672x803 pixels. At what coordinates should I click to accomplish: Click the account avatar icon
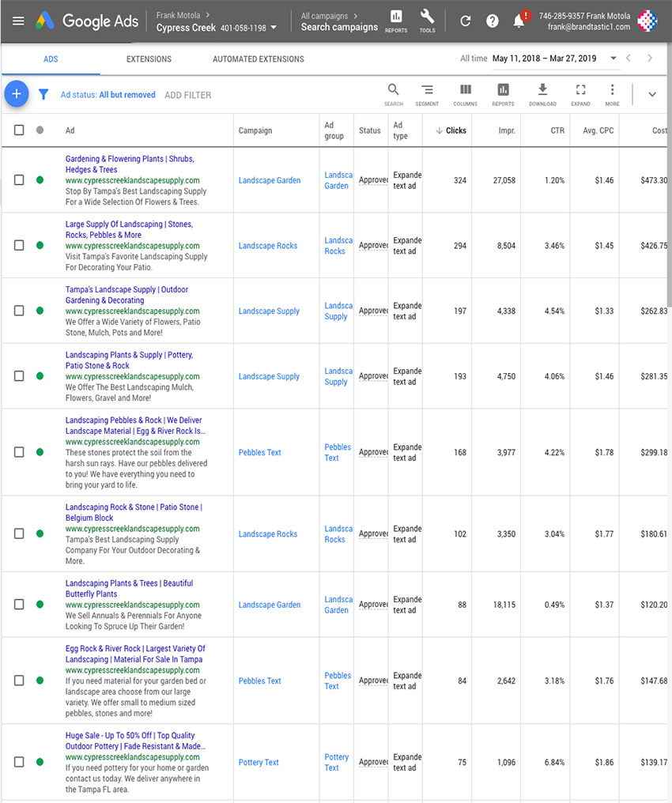click(x=647, y=21)
